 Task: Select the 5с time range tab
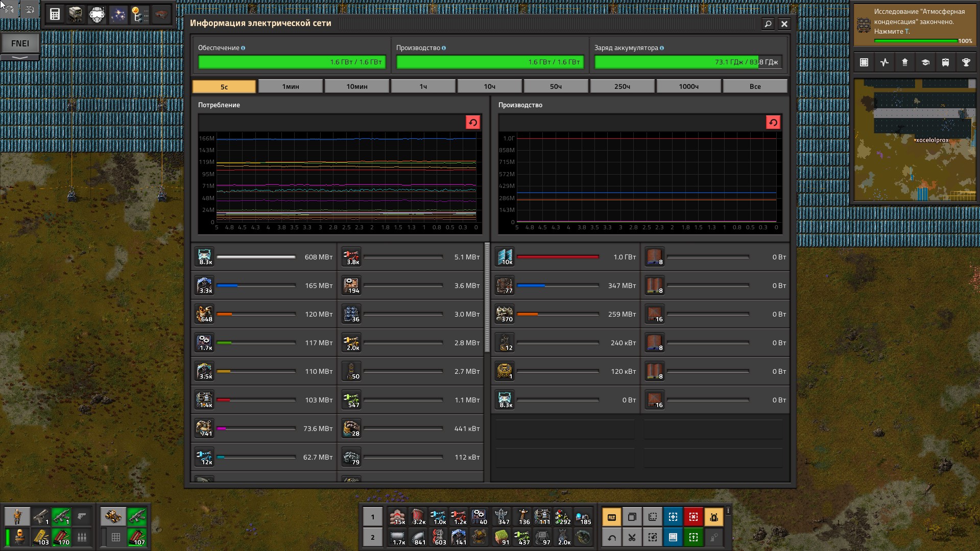tap(224, 86)
